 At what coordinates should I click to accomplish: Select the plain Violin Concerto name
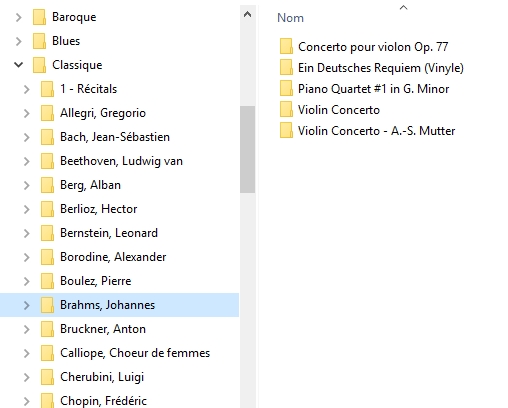339,110
